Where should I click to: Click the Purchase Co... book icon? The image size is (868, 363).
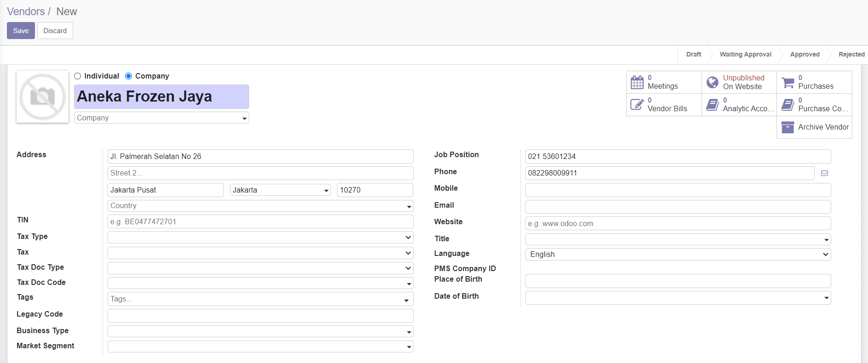click(x=788, y=105)
